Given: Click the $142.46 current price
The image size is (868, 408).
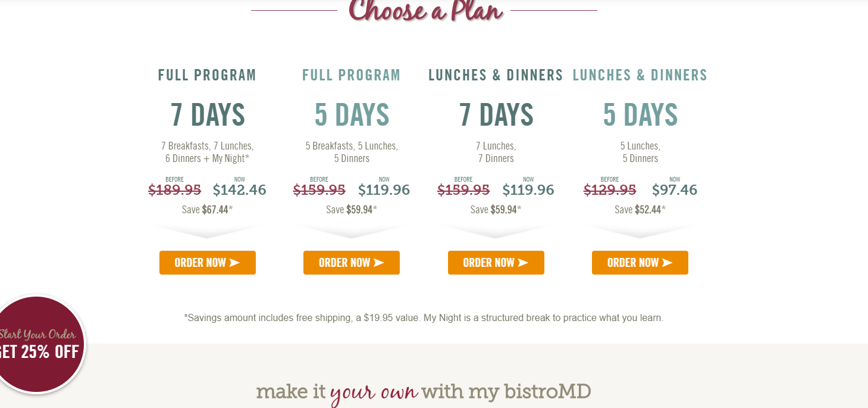Looking at the screenshot, I should pyautogui.click(x=239, y=190).
